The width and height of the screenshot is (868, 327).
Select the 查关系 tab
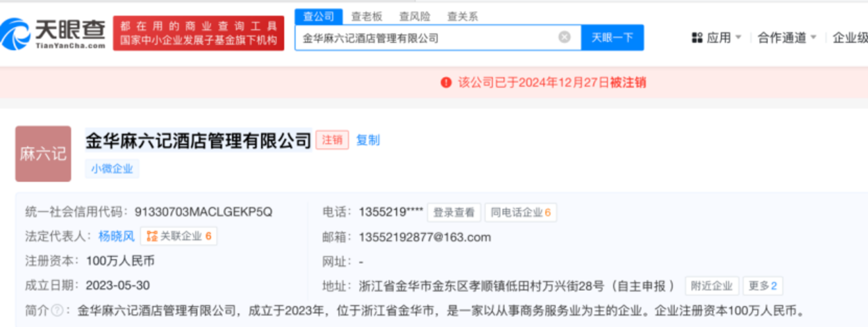(x=462, y=16)
